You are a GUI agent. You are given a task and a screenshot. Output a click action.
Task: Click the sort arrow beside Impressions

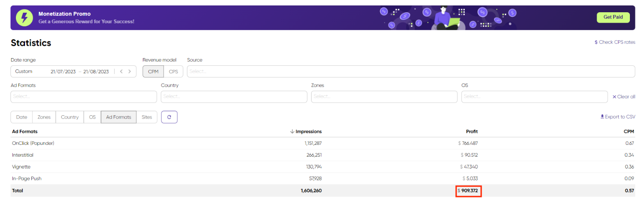[x=292, y=132]
